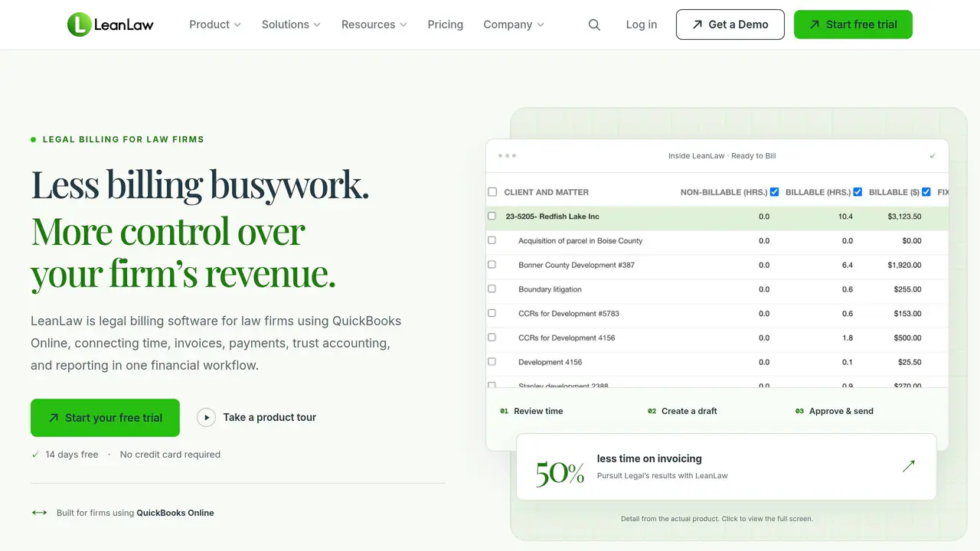Check the Bonner County Development #387 row
980x551 pixels.
(x=492, y=265)
